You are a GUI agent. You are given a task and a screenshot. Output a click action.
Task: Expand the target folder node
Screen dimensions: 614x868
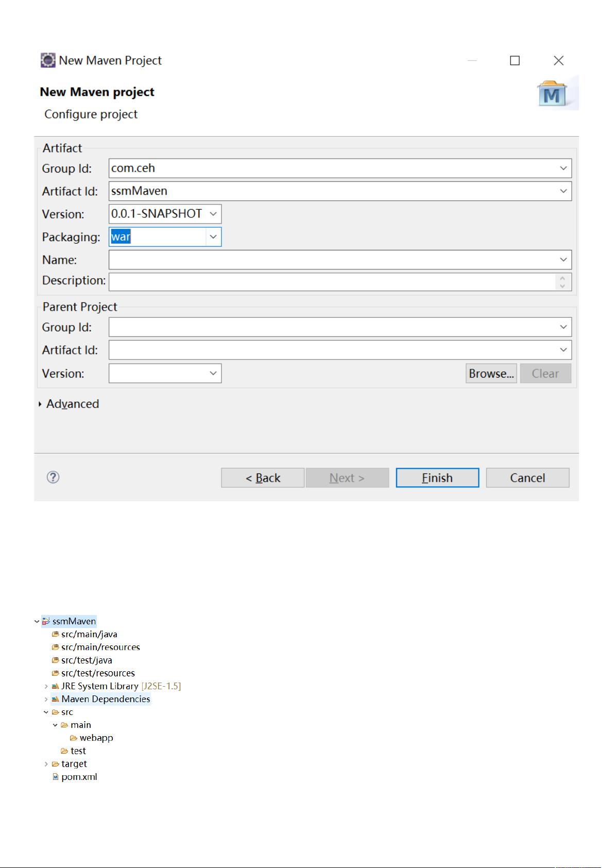pyautogui.click(x=46, y=764)
